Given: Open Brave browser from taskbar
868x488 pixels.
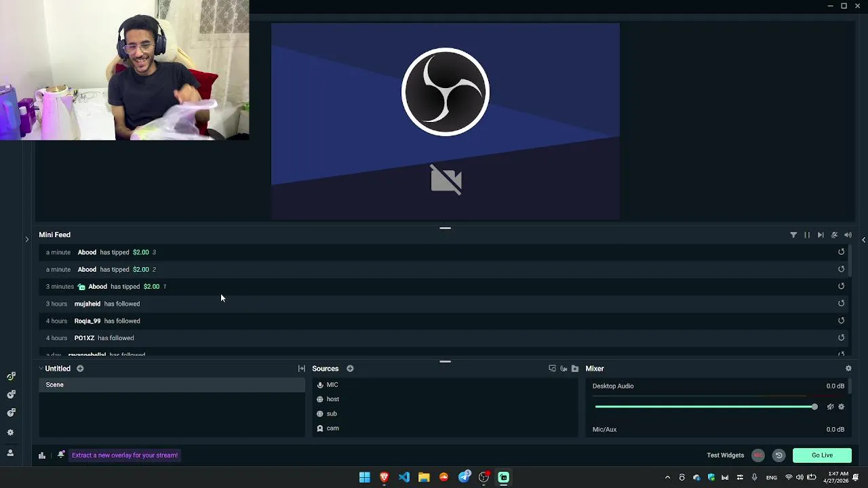Looking at the screenshot, I should pyautogui.click(x=384, y=477).
